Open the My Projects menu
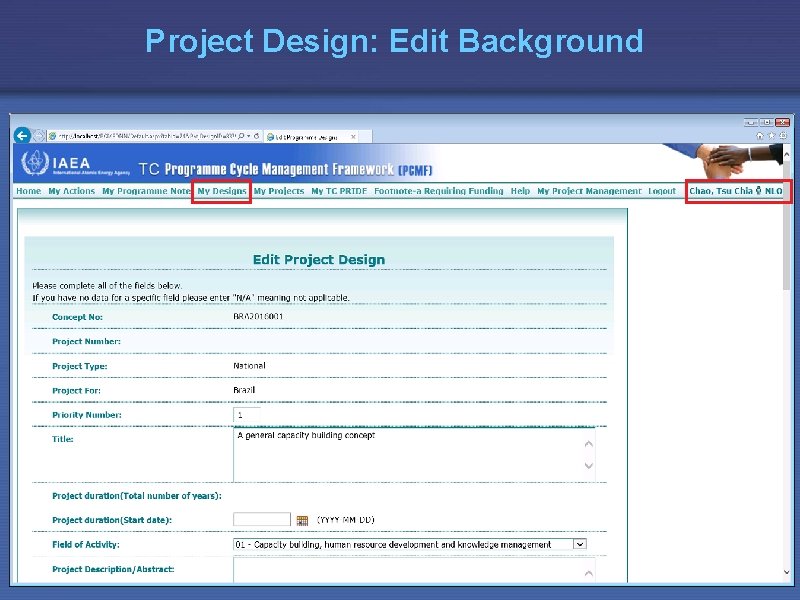Viewport: 800px width, 600px height. (279, 191)
